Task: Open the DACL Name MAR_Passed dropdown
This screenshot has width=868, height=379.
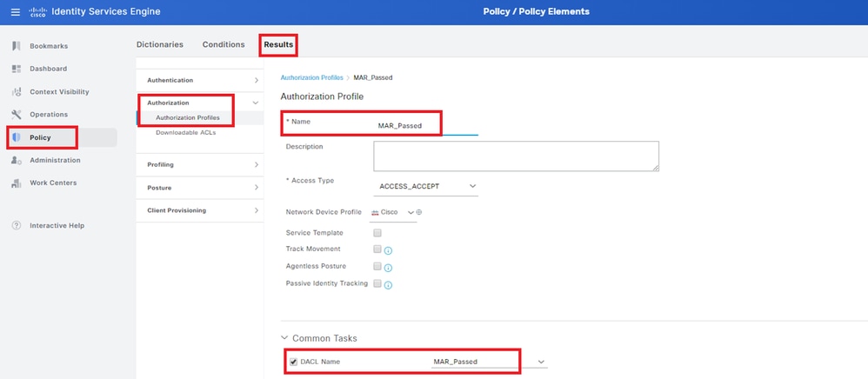Action: click(490, 362)
